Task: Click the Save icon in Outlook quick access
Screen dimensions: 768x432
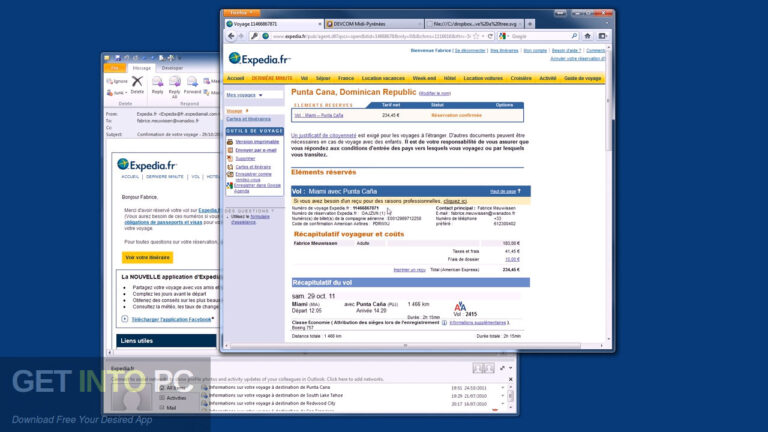Action: (118, 58)
